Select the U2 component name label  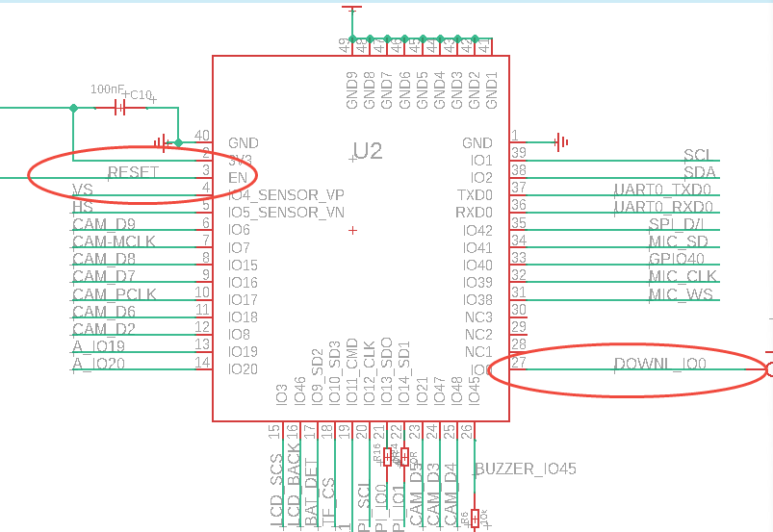(368, 151)
